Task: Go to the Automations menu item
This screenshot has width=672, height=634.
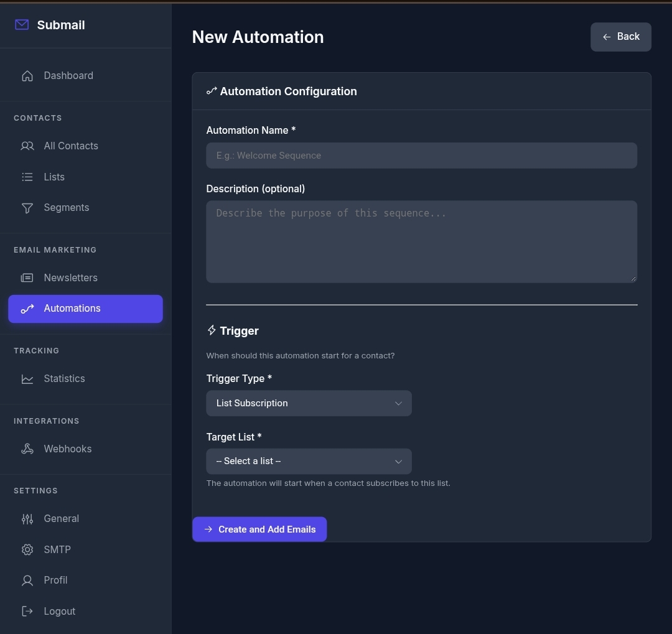Action: (86, 309)
